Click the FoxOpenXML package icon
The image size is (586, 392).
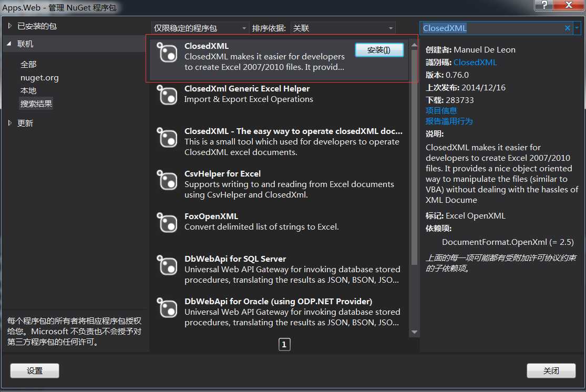[167, 223]
